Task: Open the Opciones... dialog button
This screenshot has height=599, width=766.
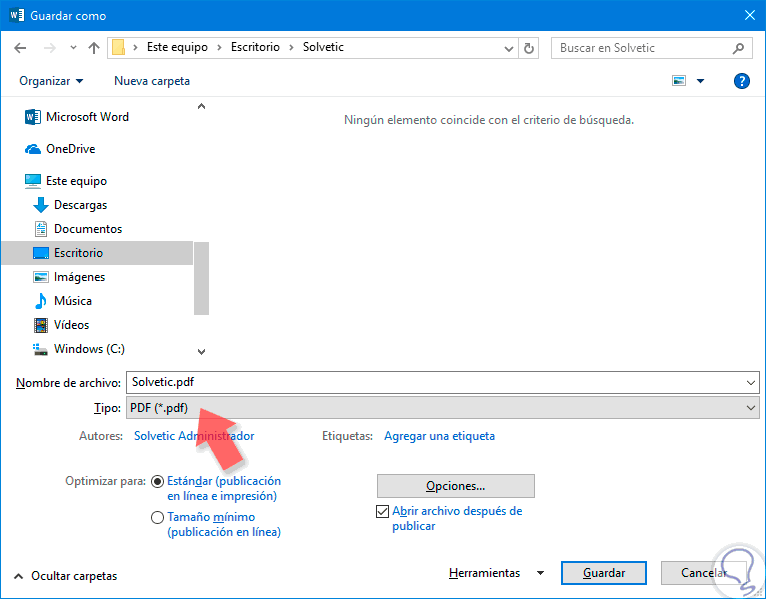Action: (455, 486)
